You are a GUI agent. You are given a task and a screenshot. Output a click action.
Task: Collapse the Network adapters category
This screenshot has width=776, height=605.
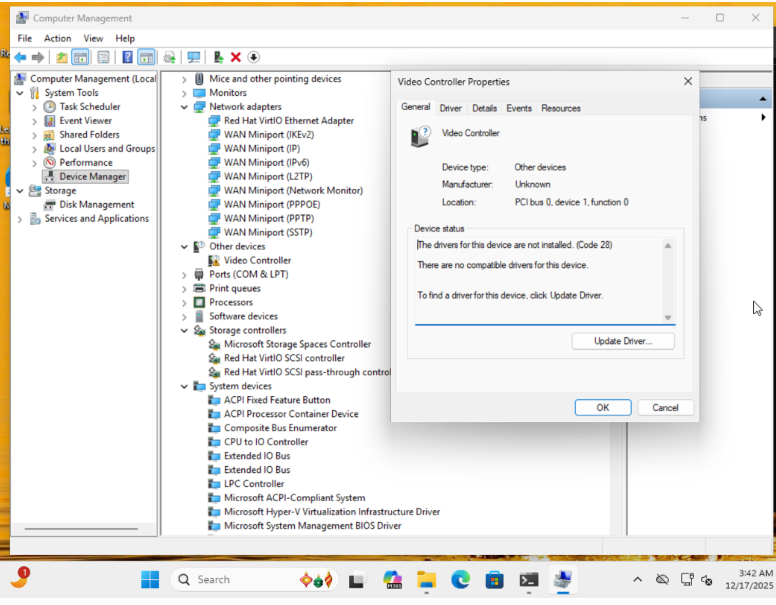point(184,107)
